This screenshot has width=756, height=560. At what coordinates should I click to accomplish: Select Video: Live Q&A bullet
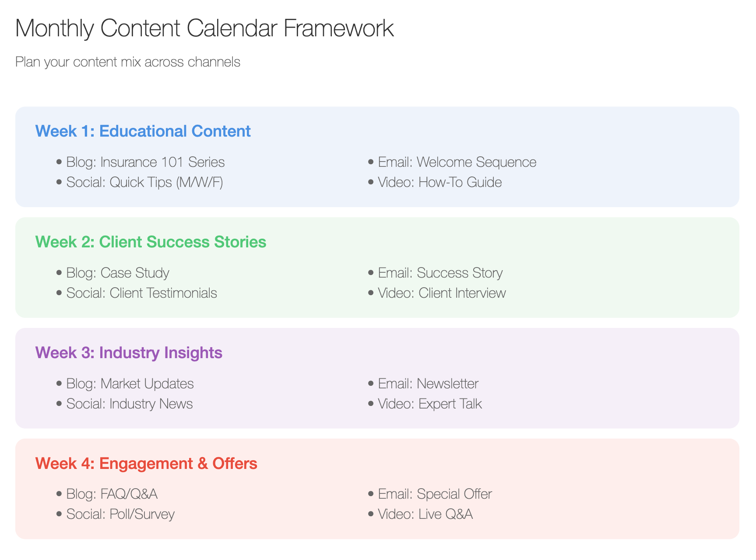point(425,514)
